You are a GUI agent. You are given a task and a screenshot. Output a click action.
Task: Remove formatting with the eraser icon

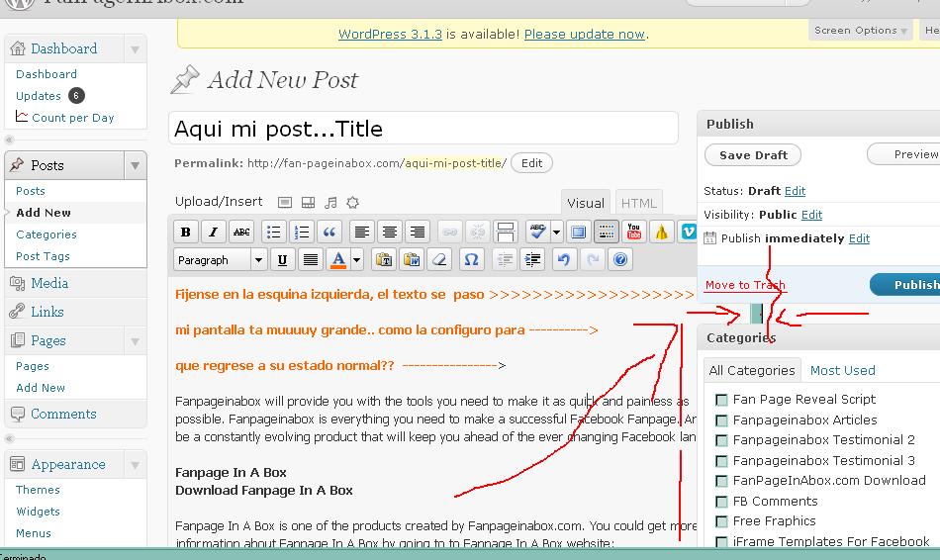coord(439,260)
